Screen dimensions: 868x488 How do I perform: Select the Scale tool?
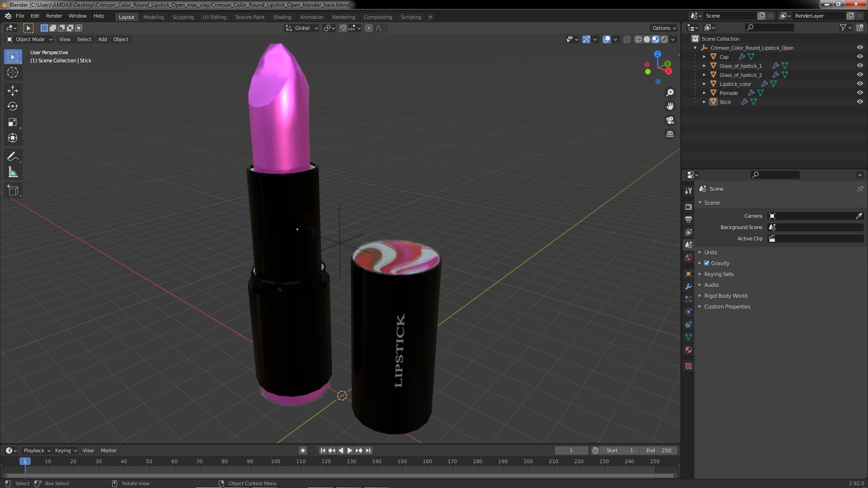(13, 122)
